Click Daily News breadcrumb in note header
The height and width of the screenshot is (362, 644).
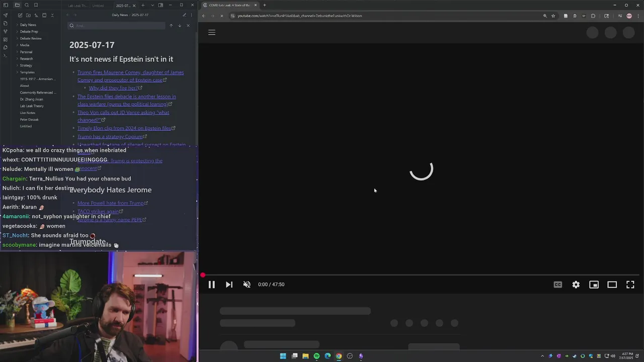120,15
